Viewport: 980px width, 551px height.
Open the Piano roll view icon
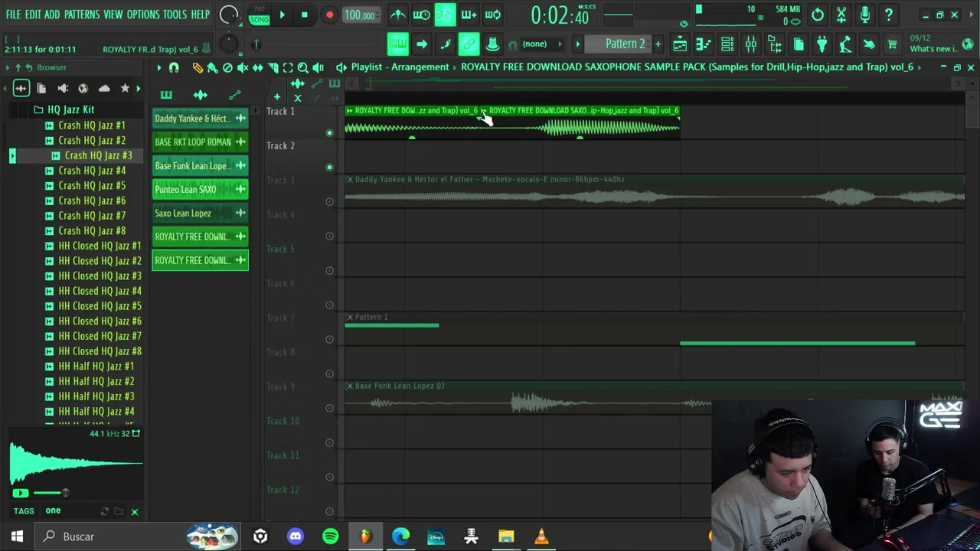(703, 44)
